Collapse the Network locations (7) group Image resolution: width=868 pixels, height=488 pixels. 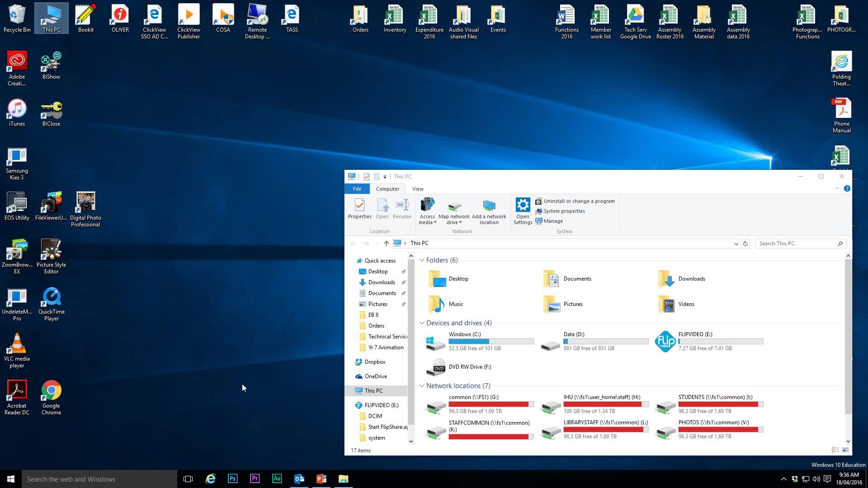point(422,386)
